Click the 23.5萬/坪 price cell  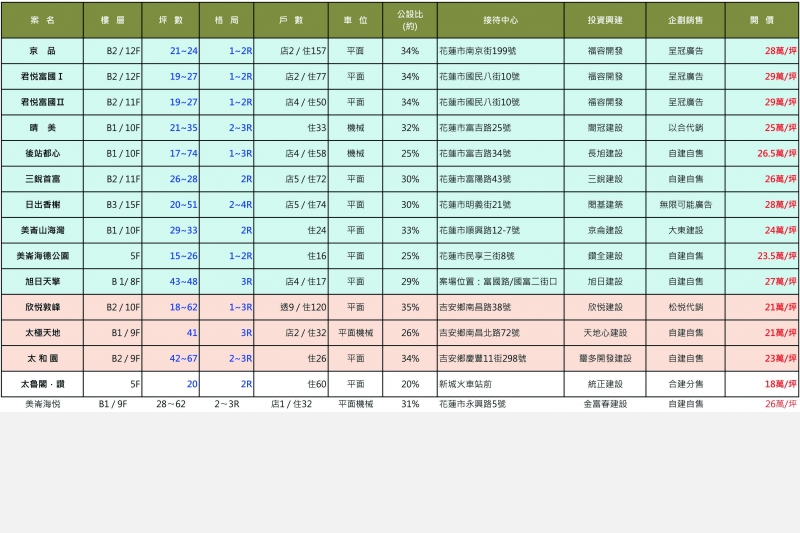[x=762, y=256]
